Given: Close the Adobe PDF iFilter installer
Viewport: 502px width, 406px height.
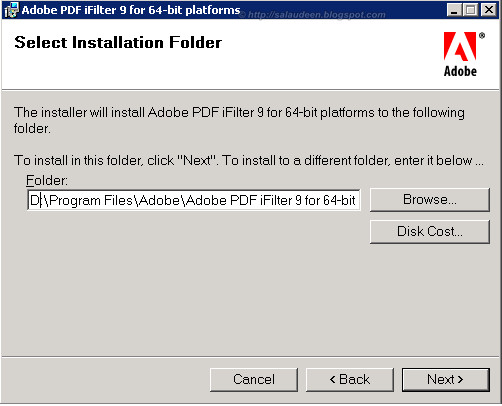Looking at the screenshot, I should (x=489, y=10).
